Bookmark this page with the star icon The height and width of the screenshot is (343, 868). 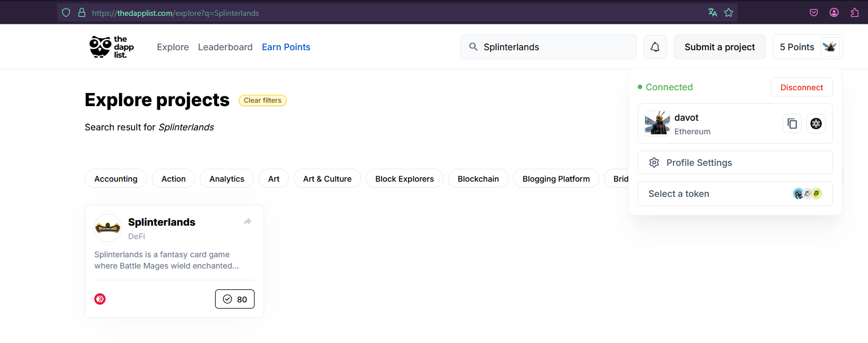click(x=729, y=12)
